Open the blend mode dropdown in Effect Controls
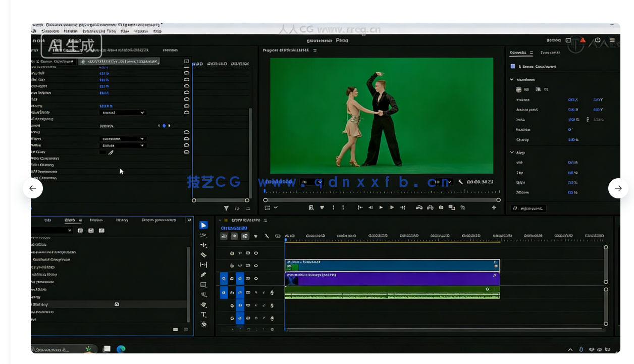This screenshot has height=364, width=634. 123,112
